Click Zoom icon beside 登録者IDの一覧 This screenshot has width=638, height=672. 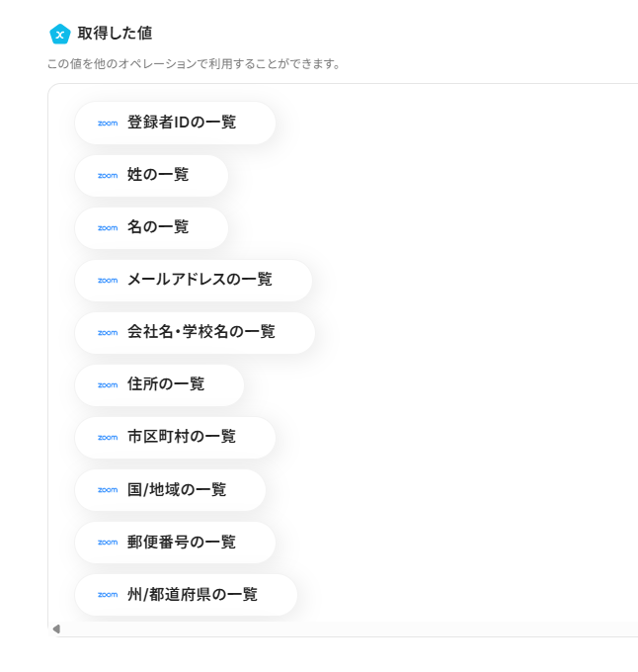pyautogui.click(x=108, y=124)
